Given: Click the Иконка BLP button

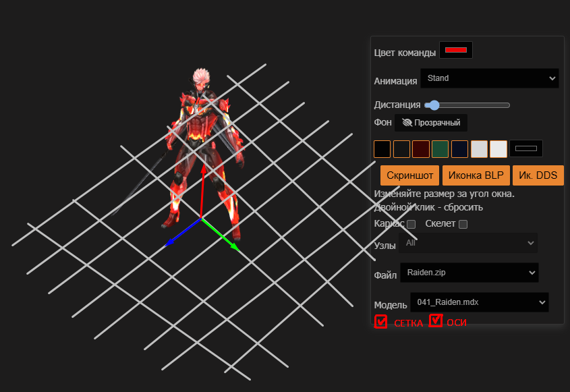Looking at the screenshot, I should click(x=476, y=175).
